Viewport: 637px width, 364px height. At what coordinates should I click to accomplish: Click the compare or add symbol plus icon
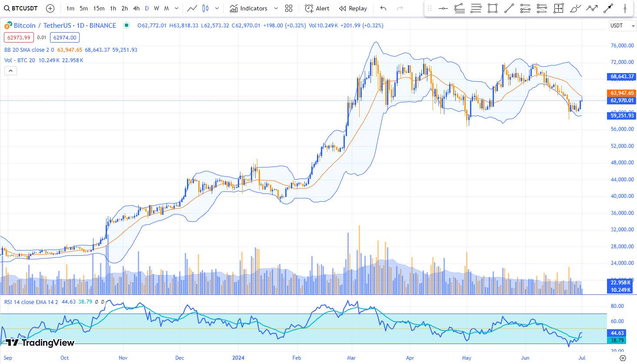click(x=50, y=8)
